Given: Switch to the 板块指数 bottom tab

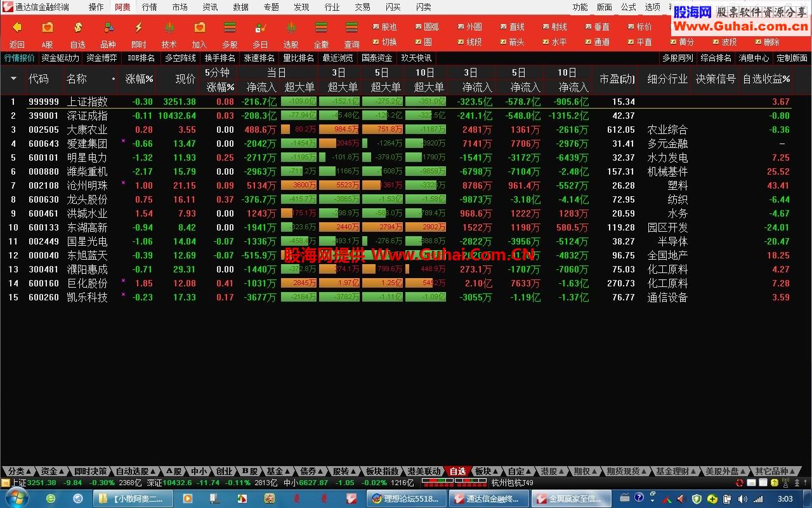Looking at the screenshot, I should pos(383,471).
